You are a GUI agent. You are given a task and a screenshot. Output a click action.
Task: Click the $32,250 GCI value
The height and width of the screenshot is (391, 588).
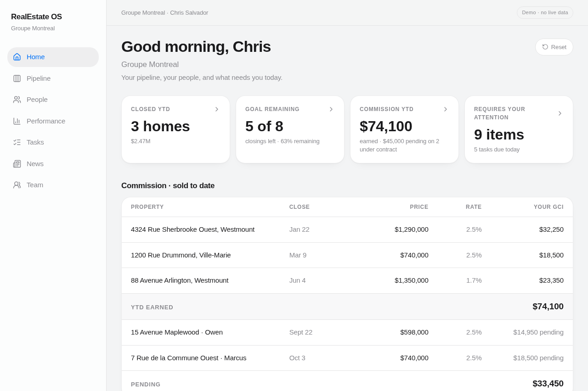[551, 229]
